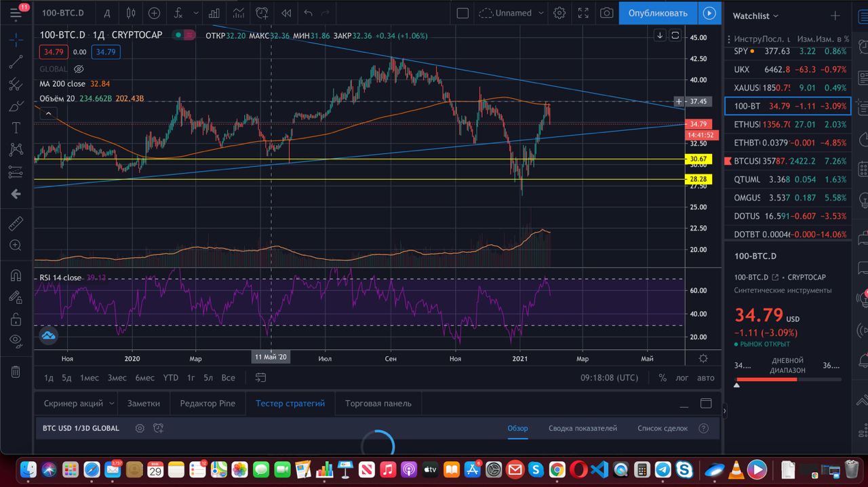Screen dimensions: 868x487
Task: Open the go-to-date icon
Action: point(260,378)
